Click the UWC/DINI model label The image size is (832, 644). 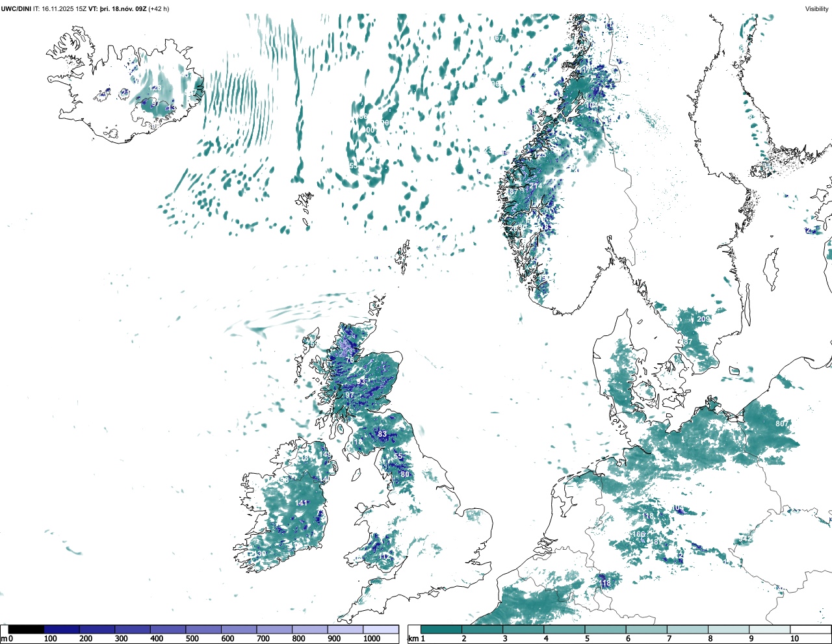click(16, 9)
